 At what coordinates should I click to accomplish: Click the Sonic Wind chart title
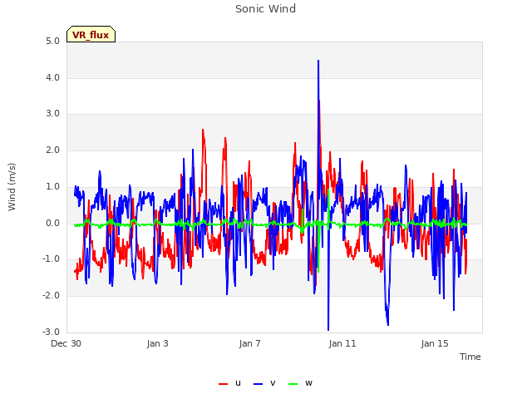266,9
